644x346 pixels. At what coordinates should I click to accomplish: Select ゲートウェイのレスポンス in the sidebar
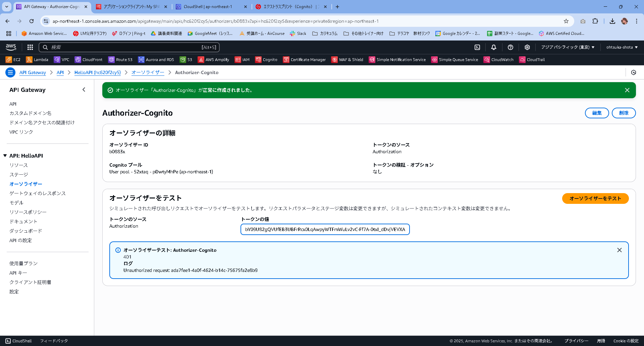pyautogui.click(x=38, y=193)
